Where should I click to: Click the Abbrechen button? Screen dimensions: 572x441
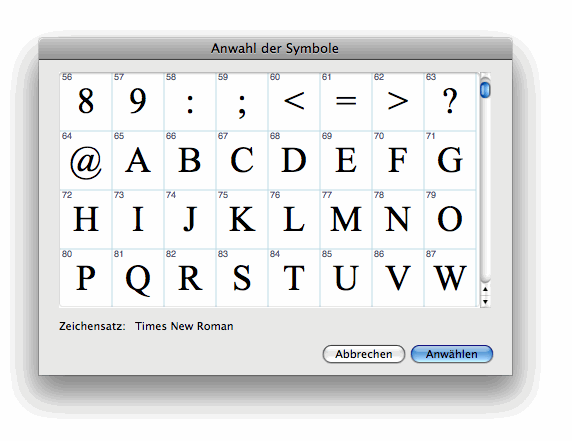[364, 354]
